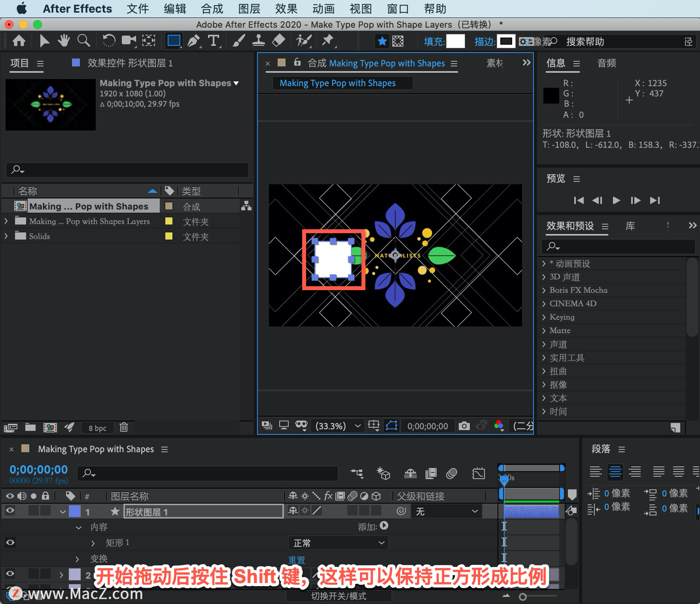Expand the 矩形 1 group

(x=93, y=543)
